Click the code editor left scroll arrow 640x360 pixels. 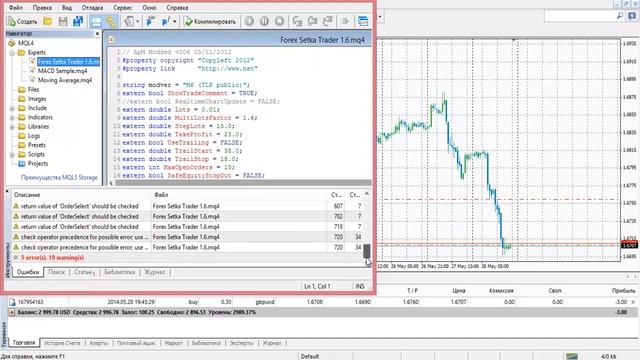tap(111, 183)
